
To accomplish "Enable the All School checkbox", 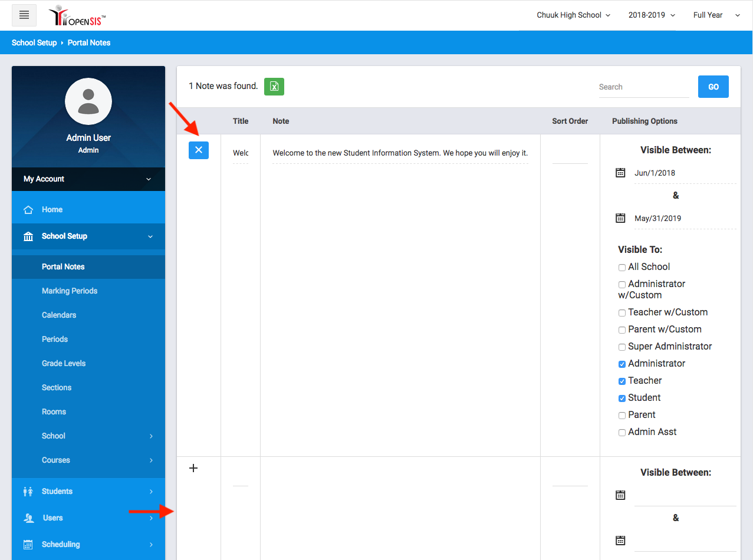I will (x=622, y=268).
